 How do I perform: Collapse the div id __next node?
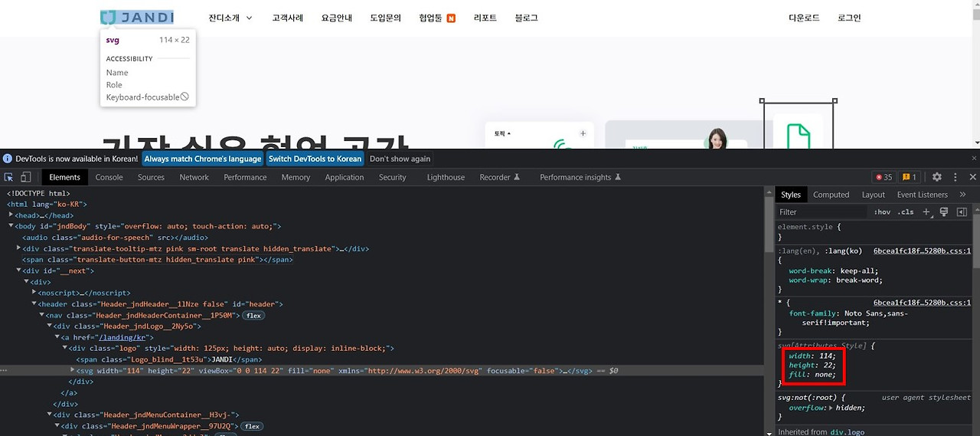click(18, 270)
